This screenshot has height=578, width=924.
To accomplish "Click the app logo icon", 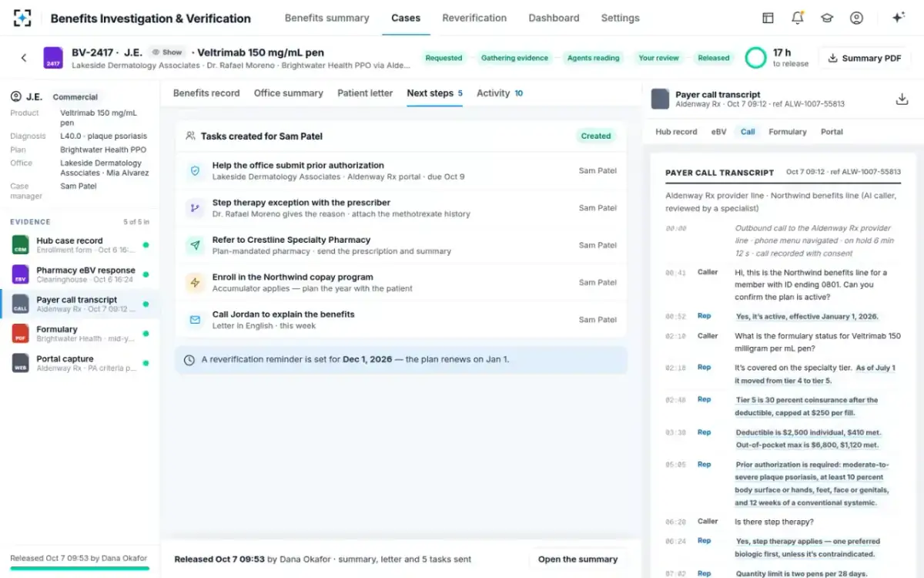I will click(23, 18).
